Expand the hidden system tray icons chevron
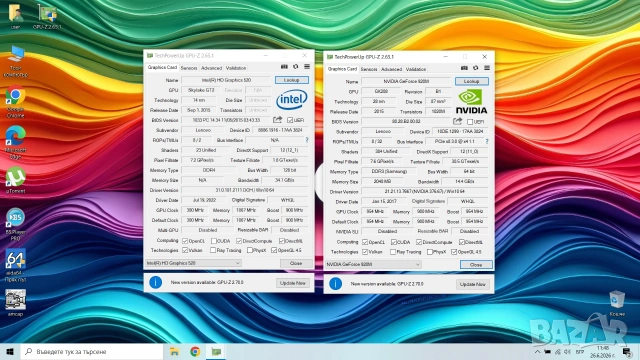This screenshot has height=360, width=640. coord(537,351)
